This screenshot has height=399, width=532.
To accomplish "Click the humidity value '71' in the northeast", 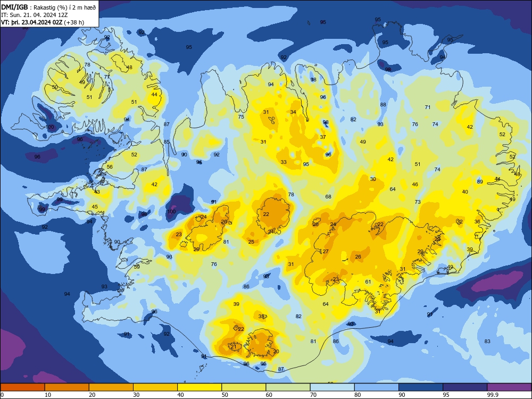I will 428,107.
